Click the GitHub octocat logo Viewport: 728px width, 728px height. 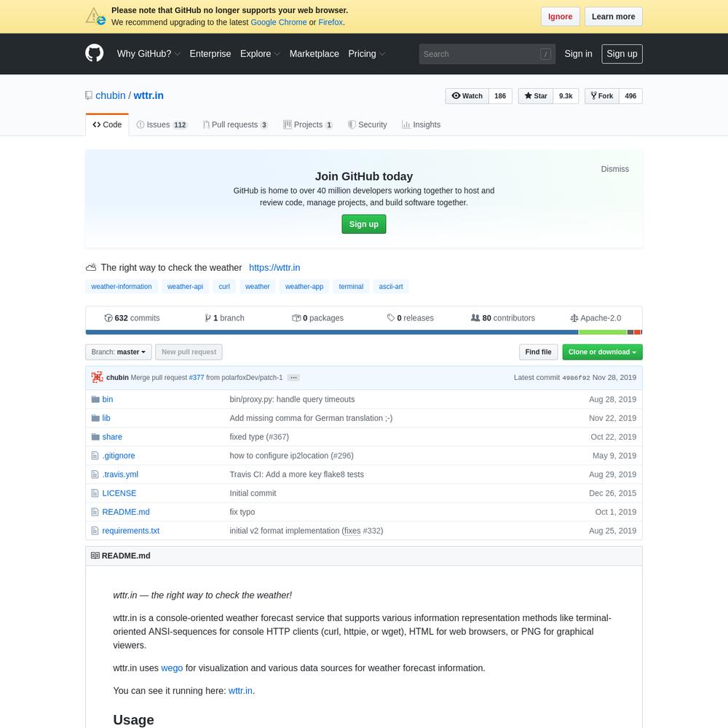(94, 53)
